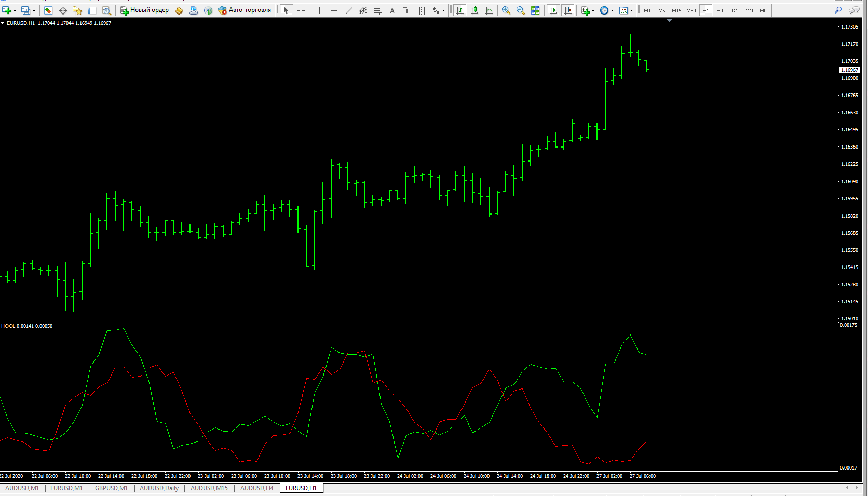
Task: Select the H4 timeframe button
Action: 720,10
